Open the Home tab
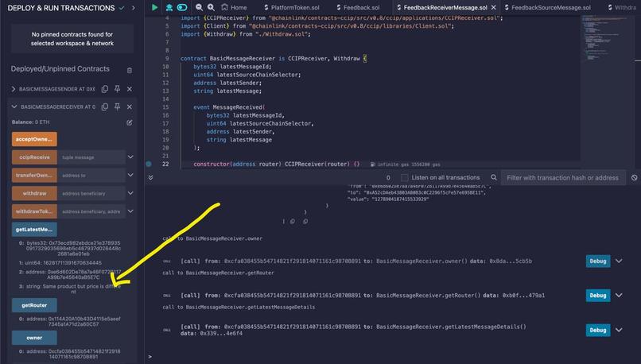 coord(235,7)
